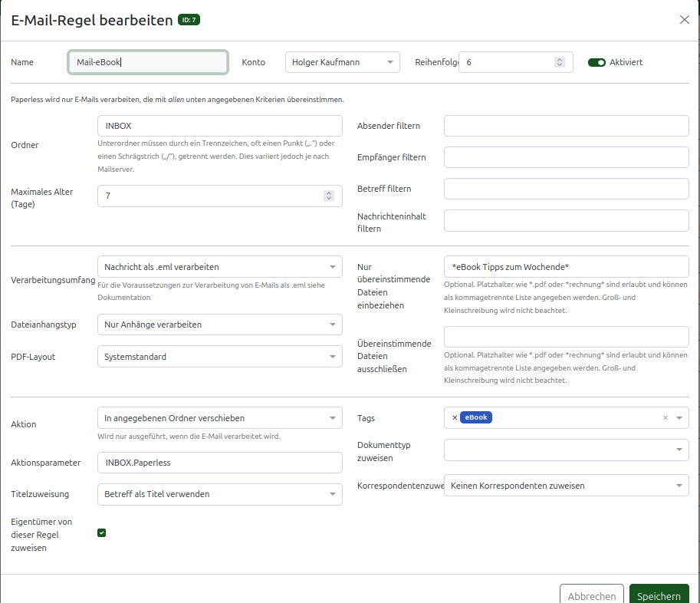700x603 pixels.
Task: Close the E-Mail-Regel bearbeiten dialog
Action: [x=684, y=20]
